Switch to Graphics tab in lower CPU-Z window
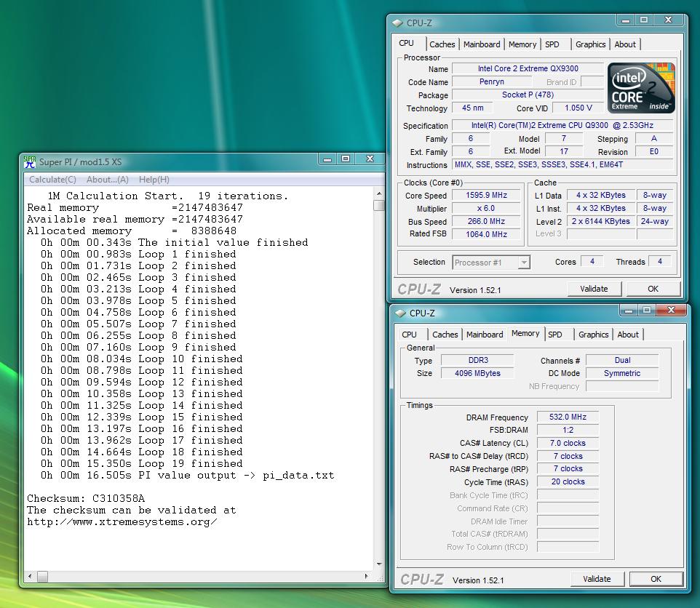Image resolution: width=700 pixels, height=608 pixels. [593, 335]
